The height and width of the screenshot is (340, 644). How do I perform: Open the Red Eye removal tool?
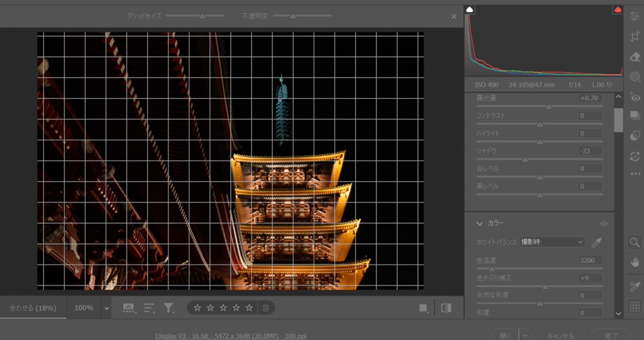click(x=635, y=97)
